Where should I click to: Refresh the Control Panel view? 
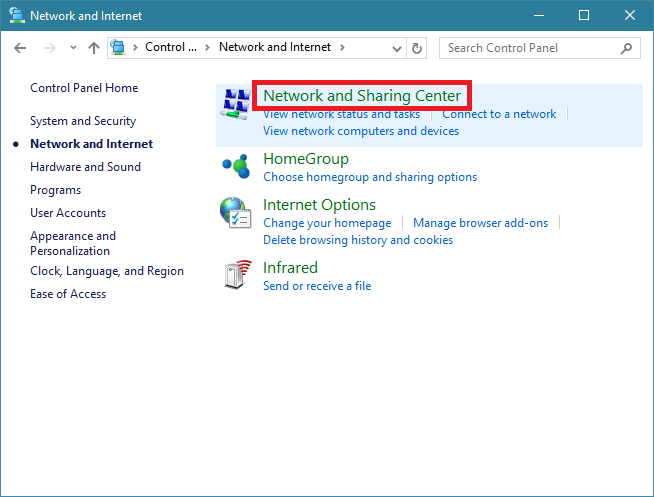tap(417, 48)
